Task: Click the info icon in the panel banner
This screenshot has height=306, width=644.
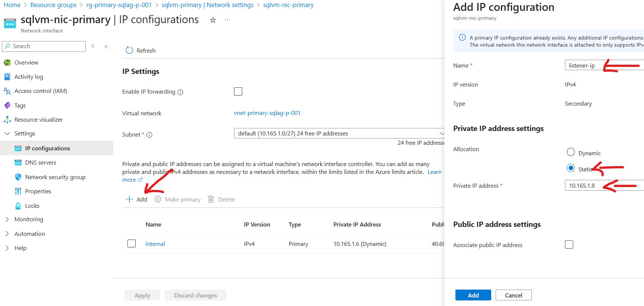Action: point(462,37)
